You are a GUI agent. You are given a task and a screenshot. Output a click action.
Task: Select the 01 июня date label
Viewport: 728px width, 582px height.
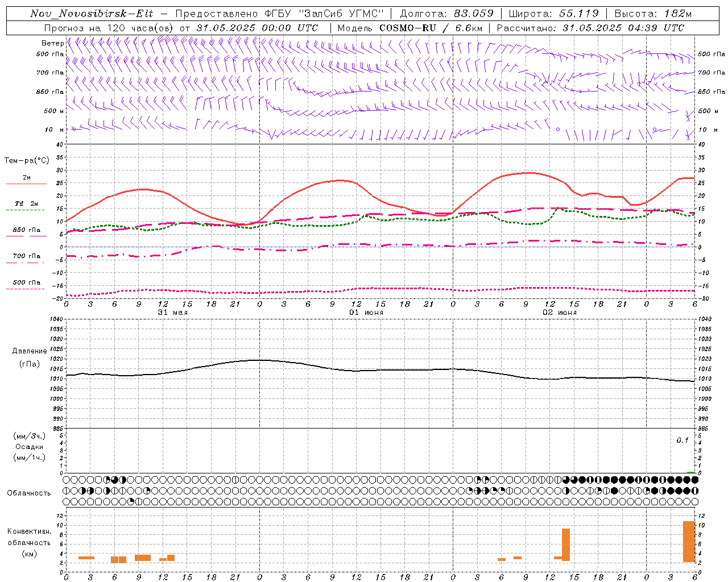click(x=366, y=312)
